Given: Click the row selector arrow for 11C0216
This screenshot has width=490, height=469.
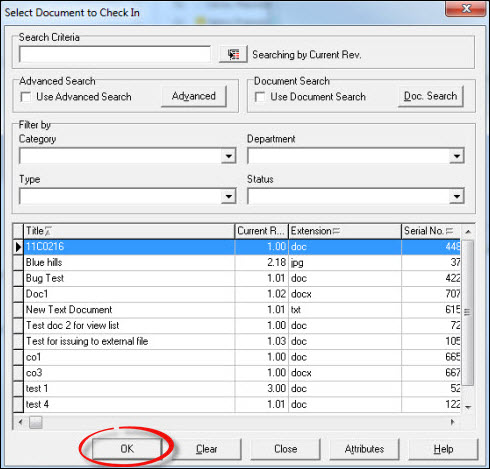Looking at the screenshot, I should (18, 247).
